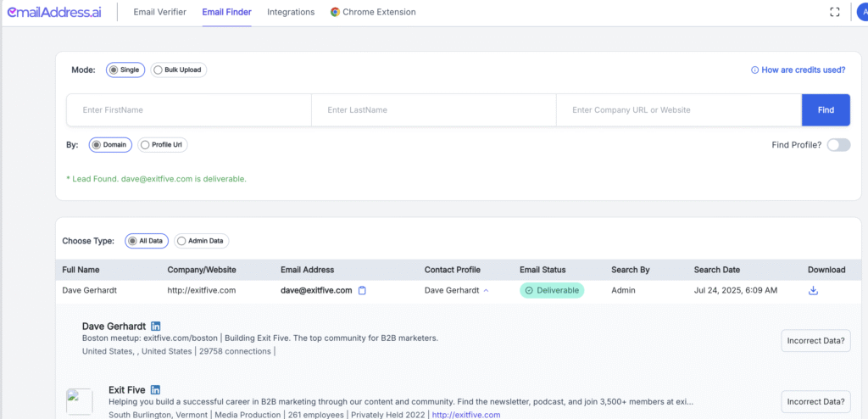Image resolution: width=868 pixels, height=419 pixels.
Task: Click Dave Gerhardt in Full Name column
Action: pos(90,290)
